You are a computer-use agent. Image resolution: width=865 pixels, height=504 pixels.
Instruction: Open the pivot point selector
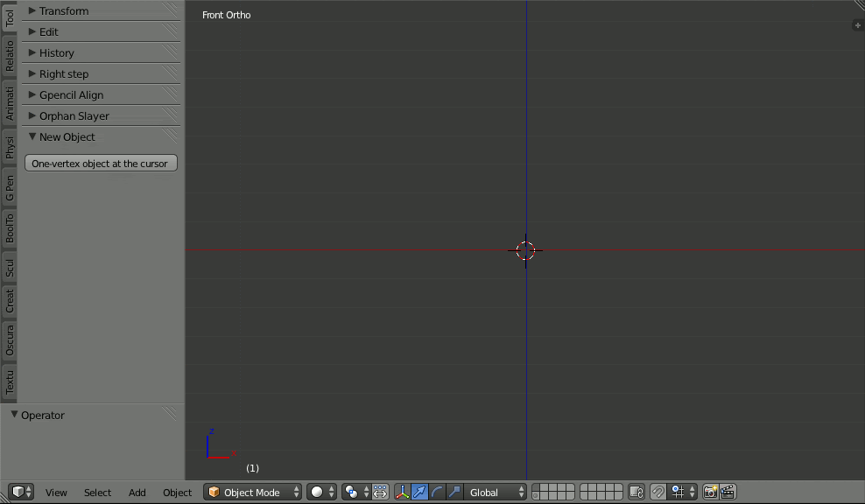355,492
